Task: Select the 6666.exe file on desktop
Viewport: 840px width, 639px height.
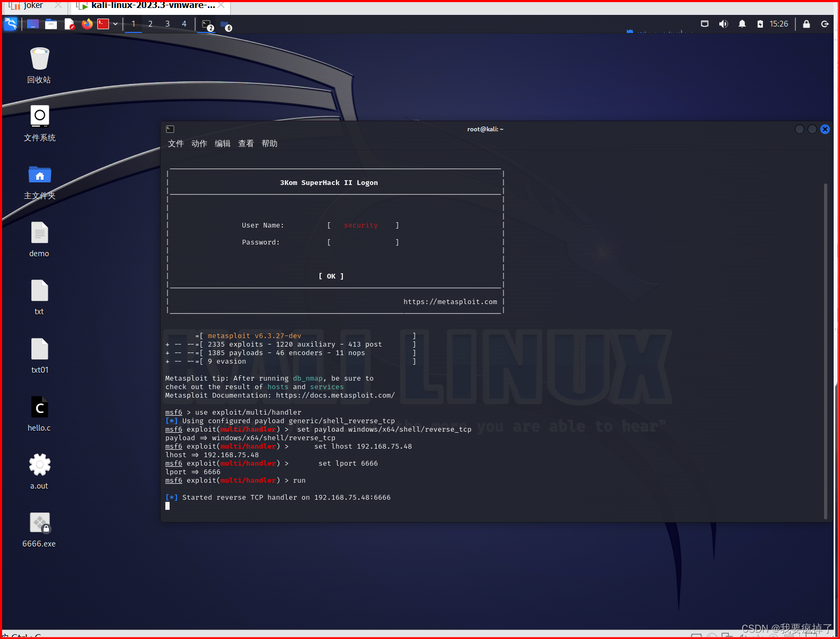Action: click(39, 530)
